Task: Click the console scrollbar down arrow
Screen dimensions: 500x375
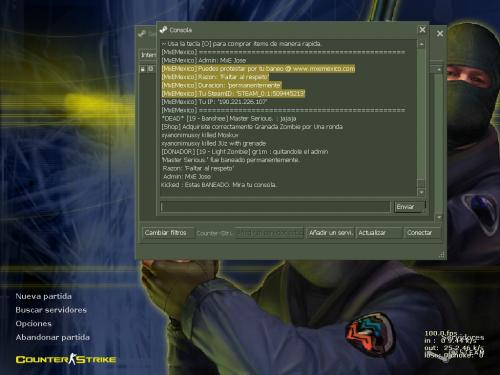Action: (421, 192)
